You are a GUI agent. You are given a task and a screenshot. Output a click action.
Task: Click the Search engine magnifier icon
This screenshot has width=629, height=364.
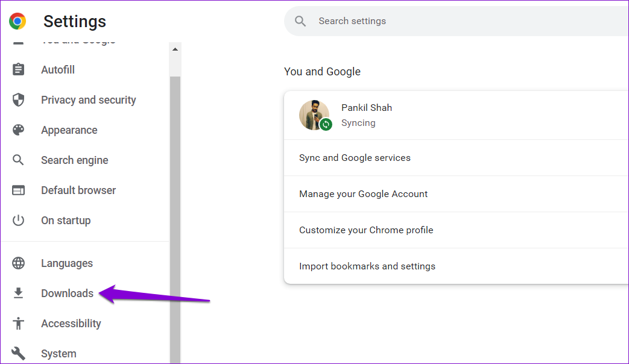pos(18,160)
